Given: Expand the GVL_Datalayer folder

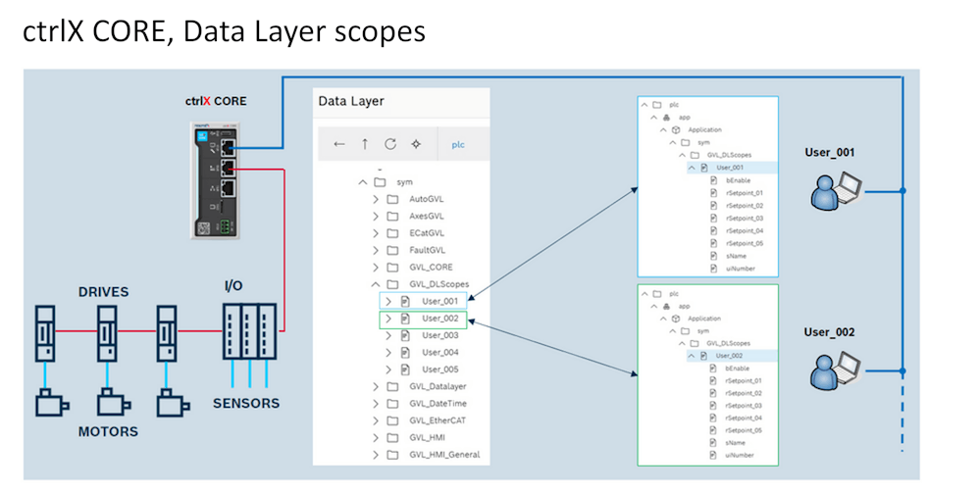Looking at the screenshot, I should click(376, 387).
